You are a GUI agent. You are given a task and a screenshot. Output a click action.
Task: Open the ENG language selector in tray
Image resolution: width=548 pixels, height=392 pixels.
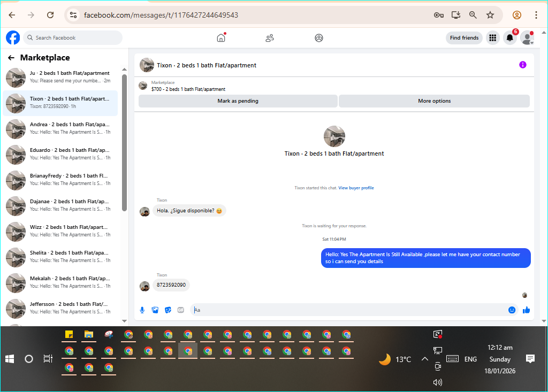pos(470,359)
